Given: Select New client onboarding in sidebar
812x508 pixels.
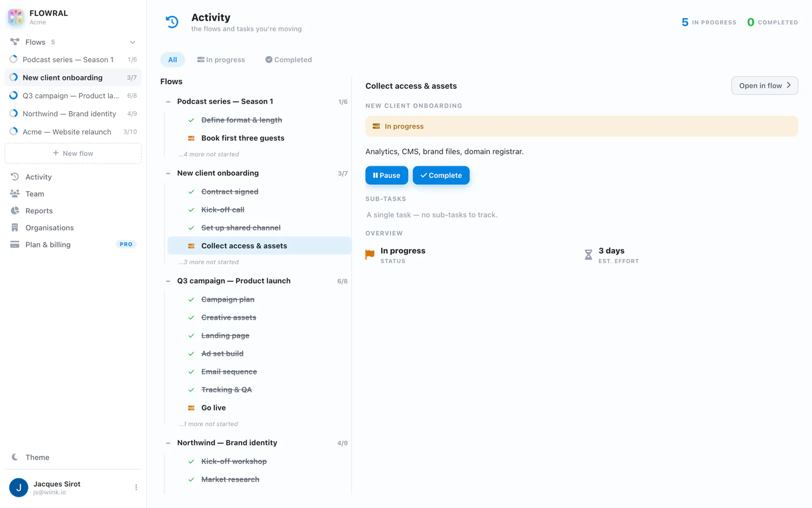Looking at the screenshot, I should click(x=73, y=78).
